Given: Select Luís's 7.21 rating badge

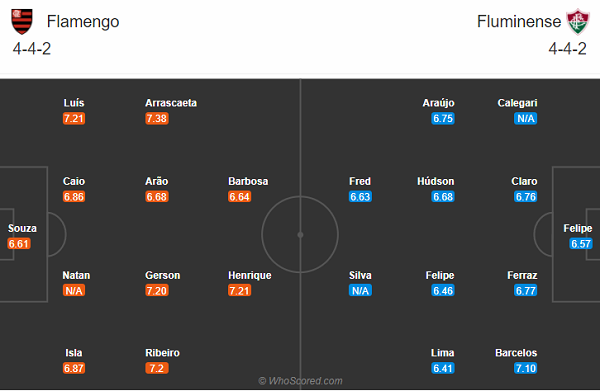Looking at the screenshot, I should 74,119.
